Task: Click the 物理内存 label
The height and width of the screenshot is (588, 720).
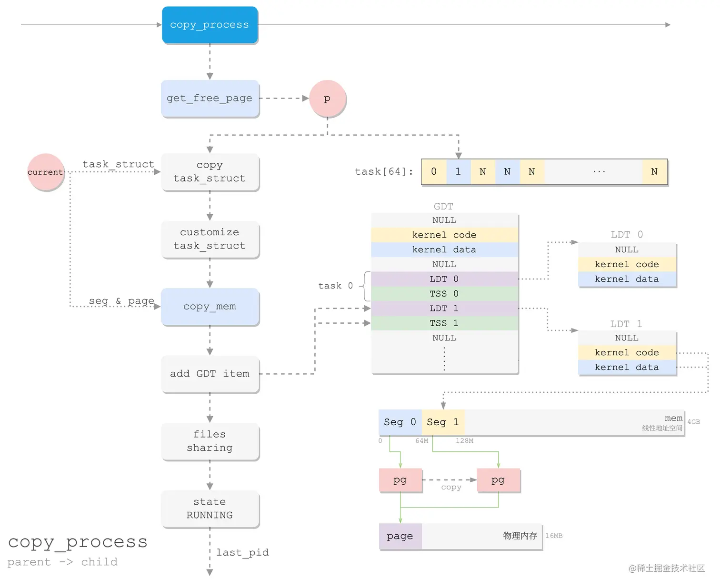Action: (520, 536)
